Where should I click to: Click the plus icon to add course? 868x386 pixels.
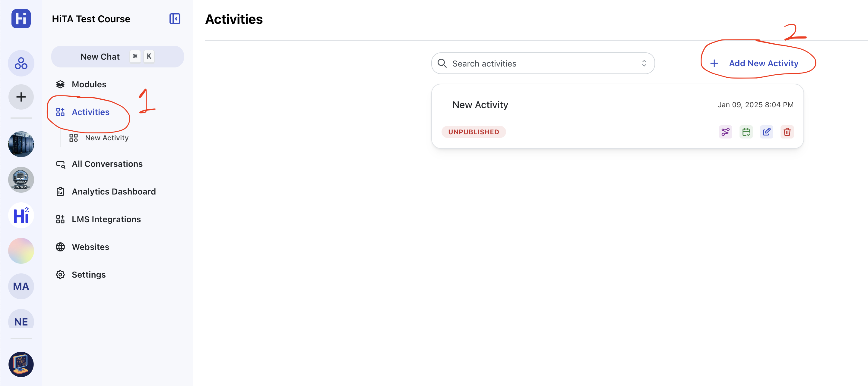pyautogui.click(x=21, y=97)
